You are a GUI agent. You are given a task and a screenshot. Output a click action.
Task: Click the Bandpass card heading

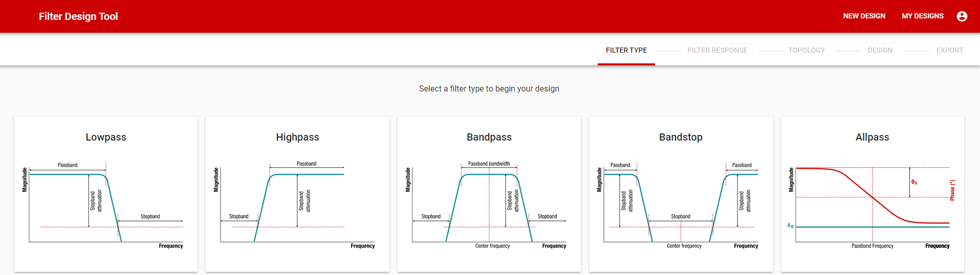pyautogui.click(x=489, y=137)
